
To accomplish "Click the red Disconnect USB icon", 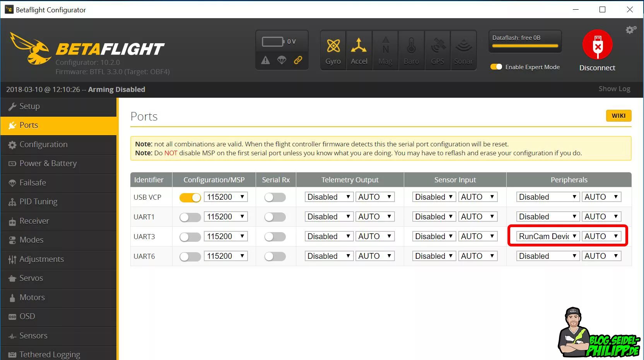I will [x=598, y=44].
